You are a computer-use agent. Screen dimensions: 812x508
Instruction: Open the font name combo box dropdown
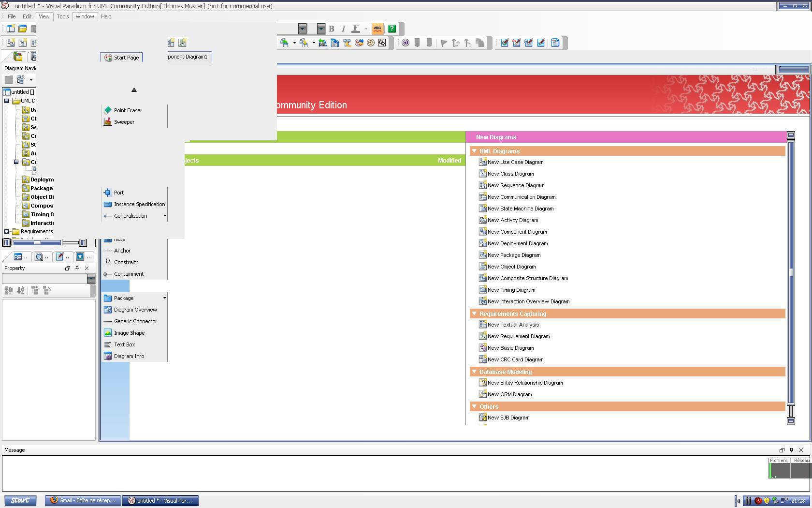(302, 29)
